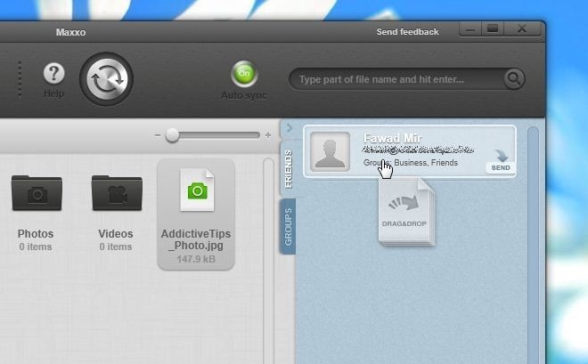The width and height of the screenshot is (588, 364).
Task: Click the file list vertical scrollbar
Action: point(268,261)
